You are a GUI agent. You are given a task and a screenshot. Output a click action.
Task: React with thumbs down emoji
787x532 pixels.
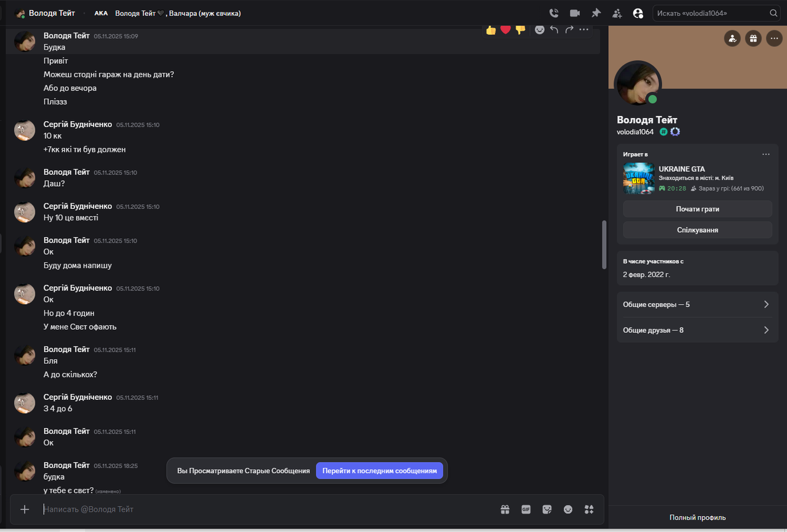click(520, 29)
